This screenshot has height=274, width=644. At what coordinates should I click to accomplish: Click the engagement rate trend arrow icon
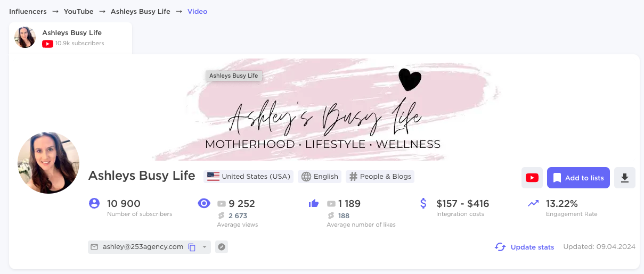pos(533,203)
